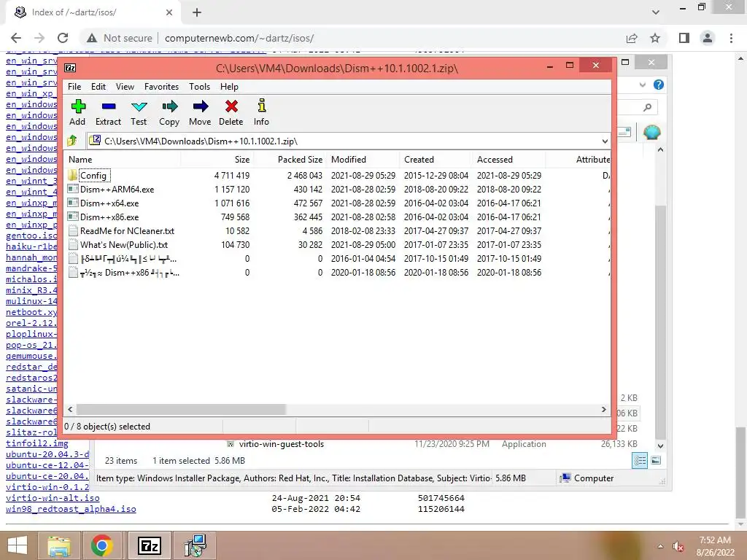Select the Dism++x86.exe file icon

73,217
